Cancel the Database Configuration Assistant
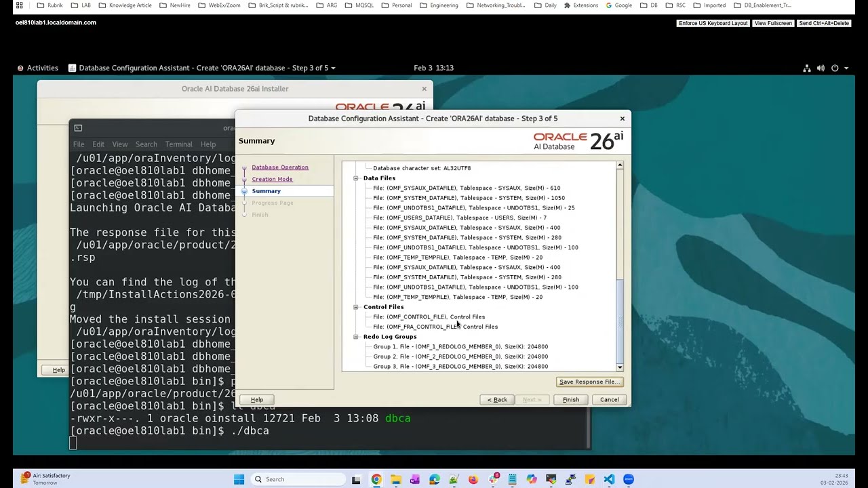The image size is (868, 488). click(x=609, y=400)
